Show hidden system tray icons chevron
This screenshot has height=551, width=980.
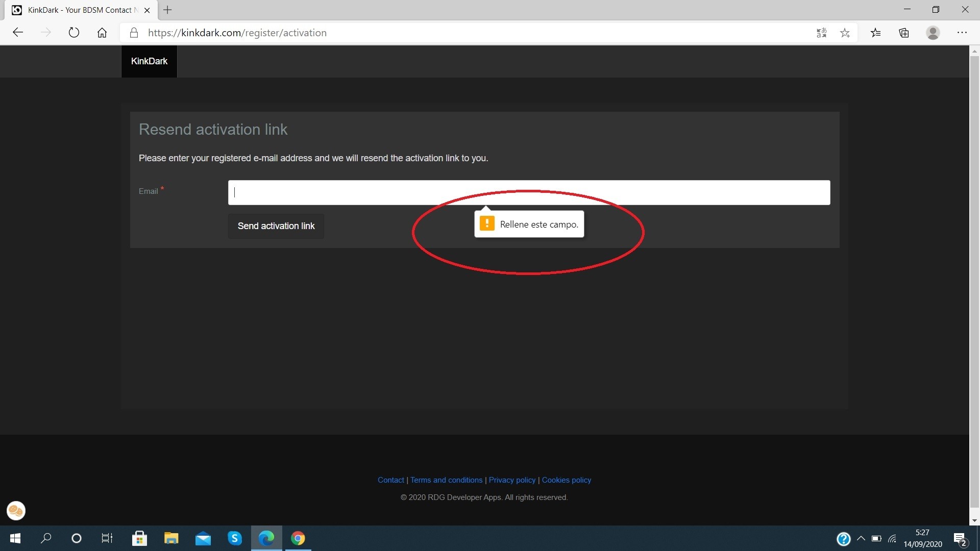click(x=861, y=538)
